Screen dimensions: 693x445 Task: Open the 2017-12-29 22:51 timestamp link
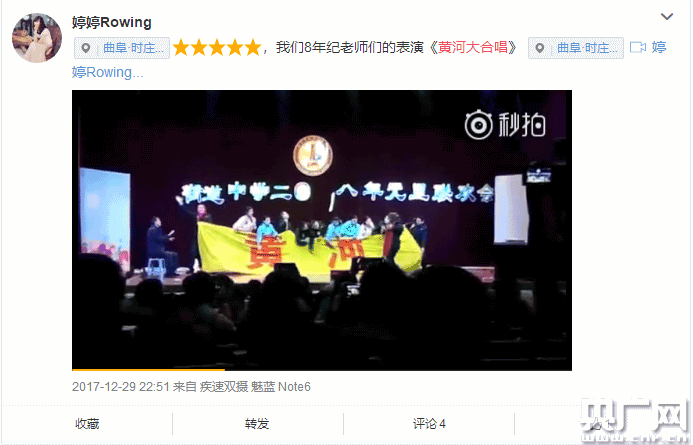click(121, 387)
